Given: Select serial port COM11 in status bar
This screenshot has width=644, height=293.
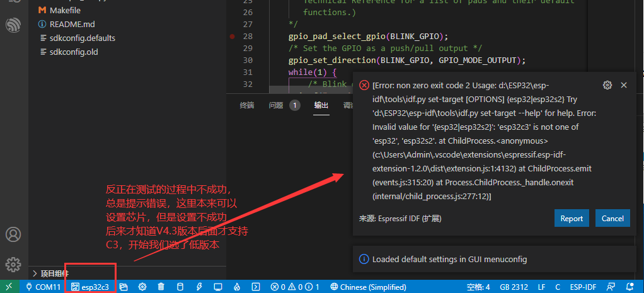Looking at the screenshot, I should [43, 287].
